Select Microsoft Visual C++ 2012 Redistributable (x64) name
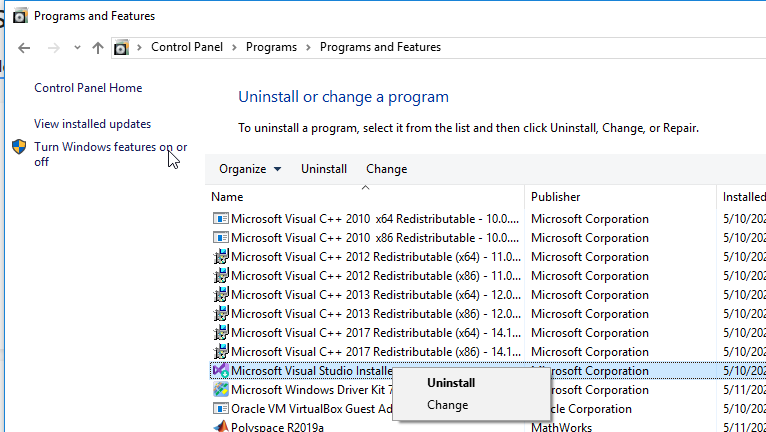 (376, 257)
